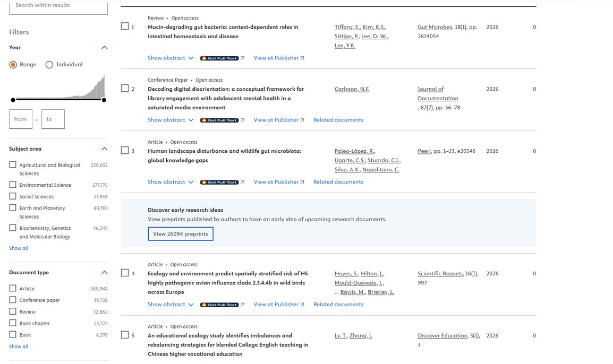Click Show all under Subject area
Viewport: 613px width, 364px height.
tap(19, 248)
